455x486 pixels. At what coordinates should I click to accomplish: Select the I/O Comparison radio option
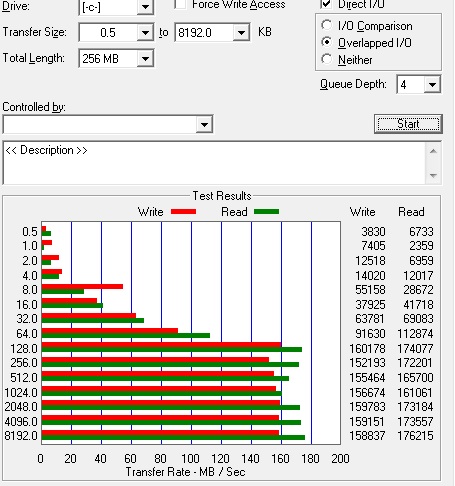326,25
